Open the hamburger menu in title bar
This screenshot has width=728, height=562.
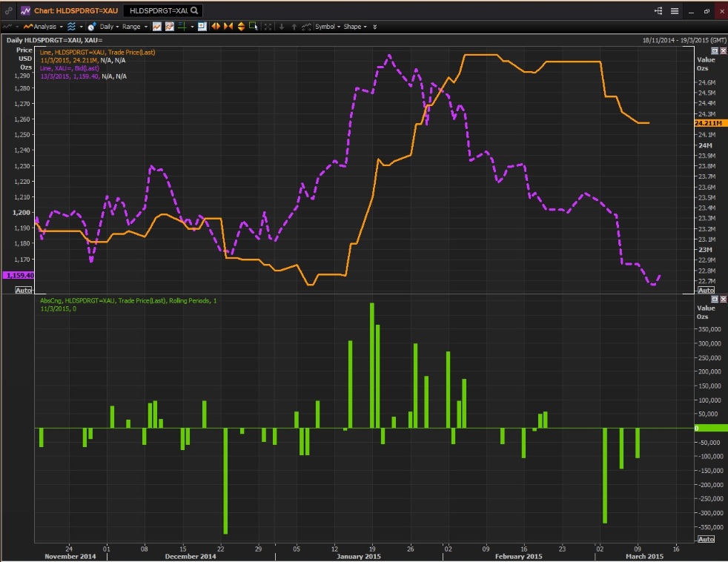pyautogui.click(x=675, y=11)
